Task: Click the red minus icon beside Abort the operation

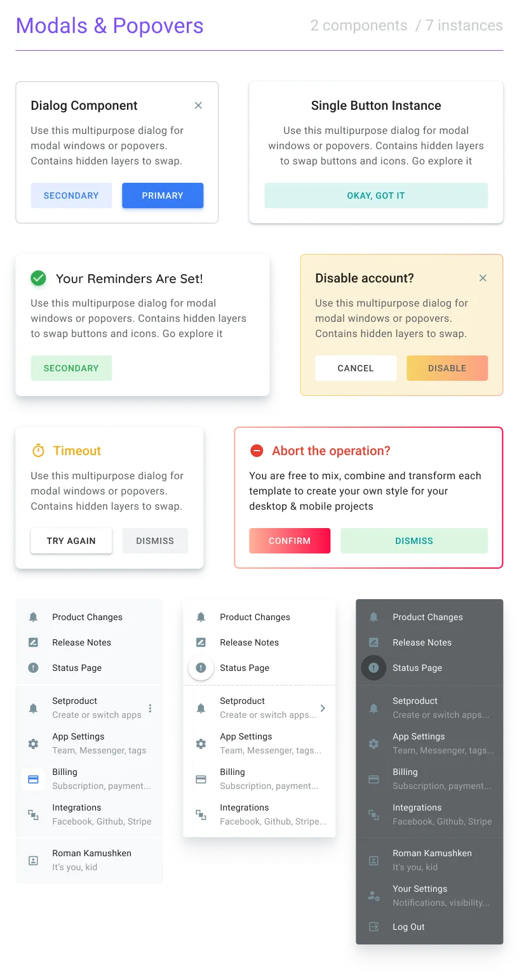Action: pyautogui.click(x=257, y=451)
